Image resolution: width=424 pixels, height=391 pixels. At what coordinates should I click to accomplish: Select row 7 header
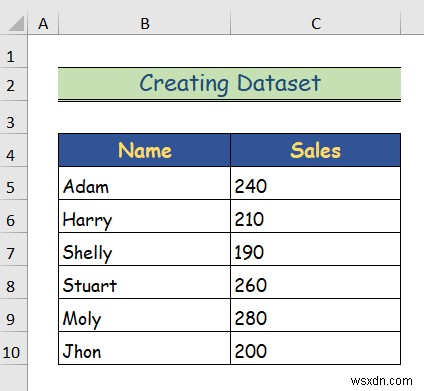tap(13, 249)
